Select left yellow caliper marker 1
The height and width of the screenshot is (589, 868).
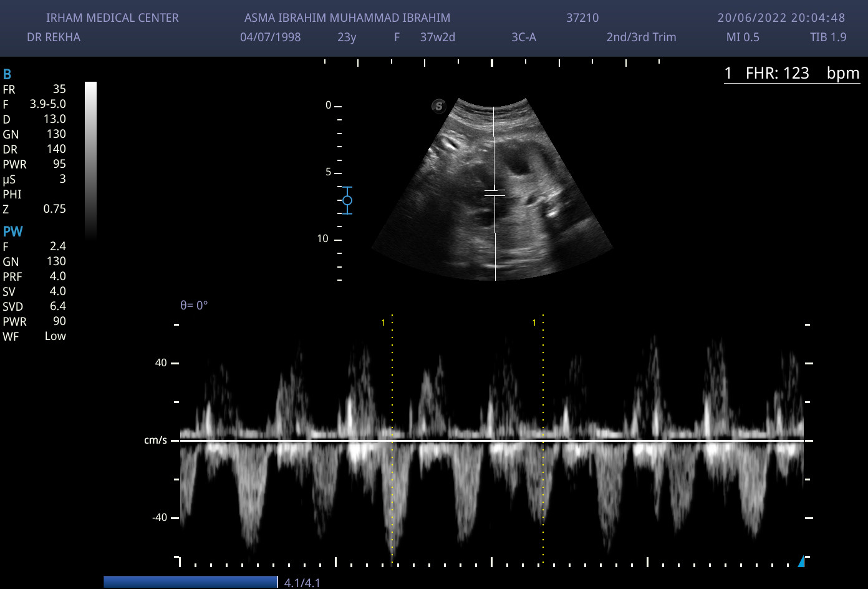pyautogui.click(x=384, y=323)
